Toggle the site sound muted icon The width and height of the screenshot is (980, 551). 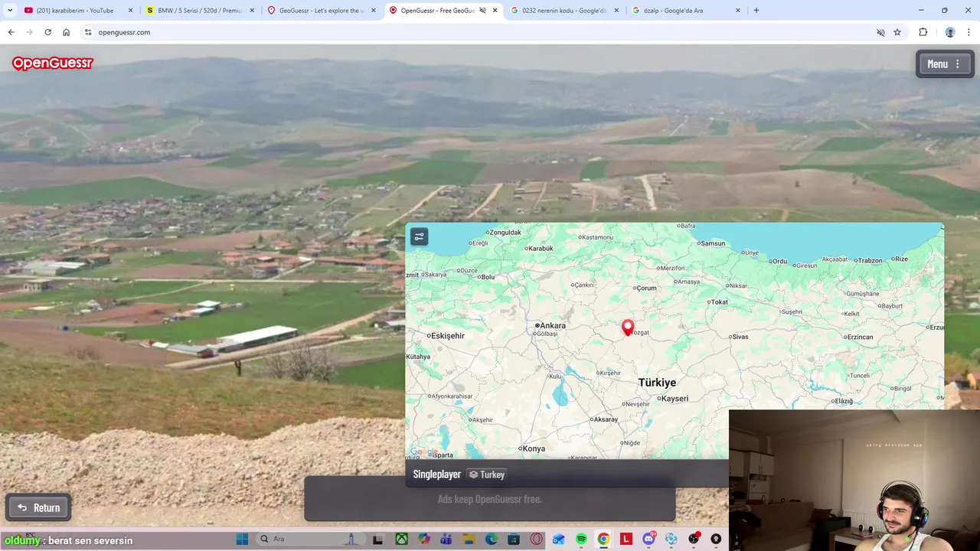[880, 32]
